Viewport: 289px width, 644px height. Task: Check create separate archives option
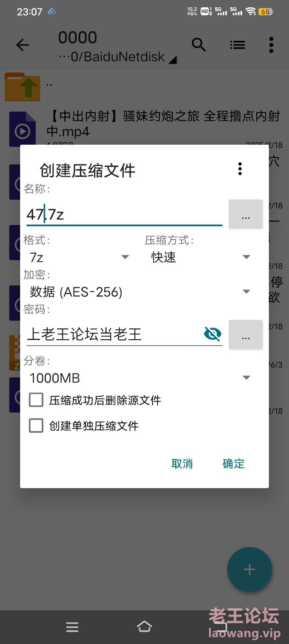[x=36, y=426]
